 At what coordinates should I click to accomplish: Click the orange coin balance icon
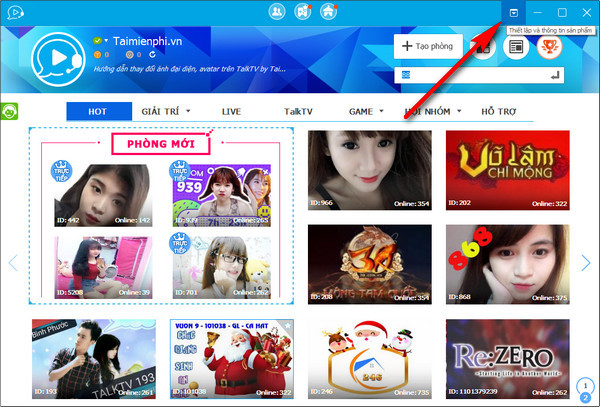(x=98, y=55)
